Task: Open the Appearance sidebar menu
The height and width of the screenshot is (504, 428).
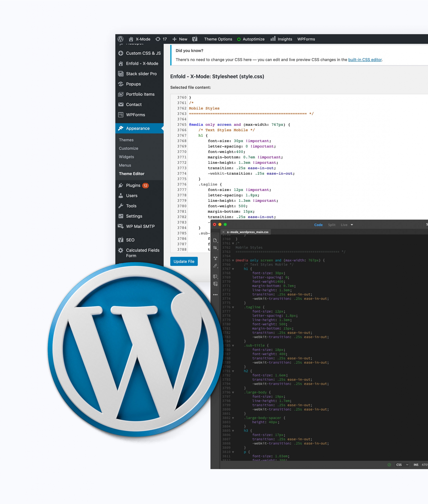Action: point(140,128)
